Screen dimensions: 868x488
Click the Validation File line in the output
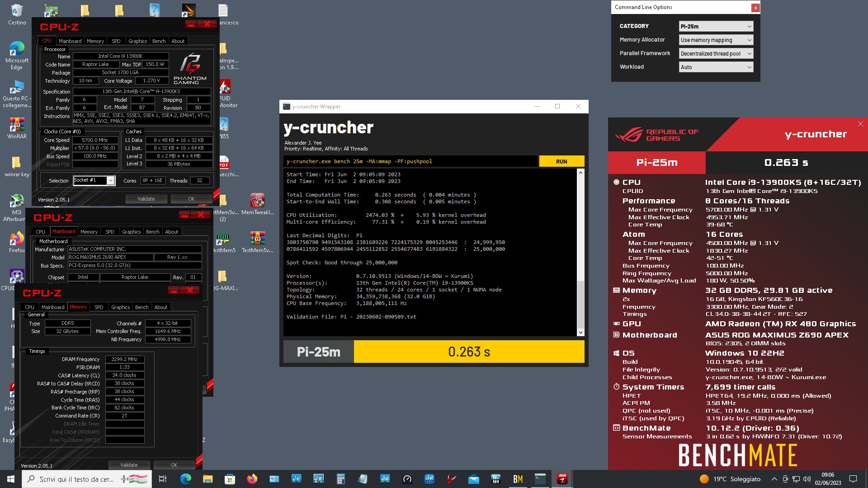coord(351,317)
